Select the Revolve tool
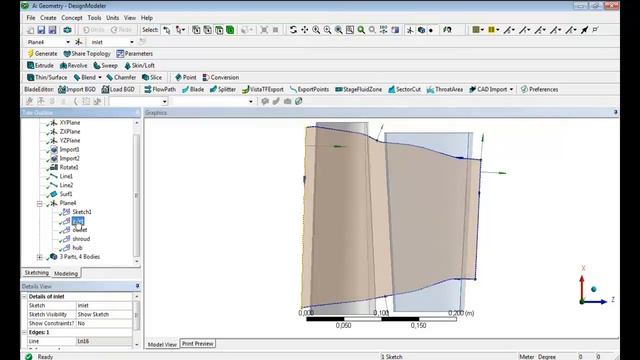This screenshot has width=640, height=360. coord(74,65)
